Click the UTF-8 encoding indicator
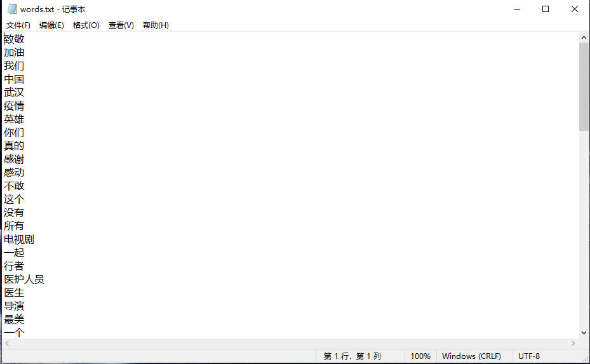This screenshot has width=590, height=364. tap(529, 356)
